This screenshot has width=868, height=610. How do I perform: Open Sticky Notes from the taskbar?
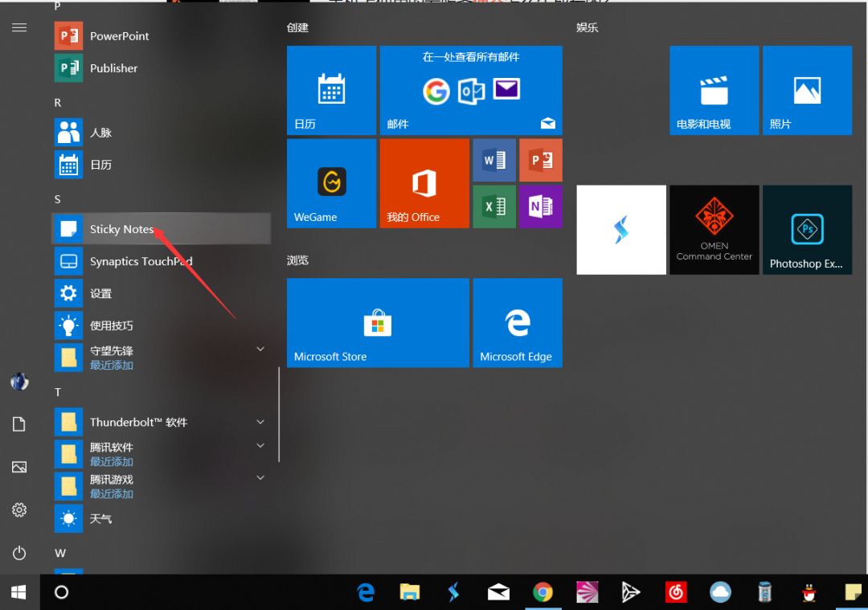pyautogui.click(x=853, y=592)
